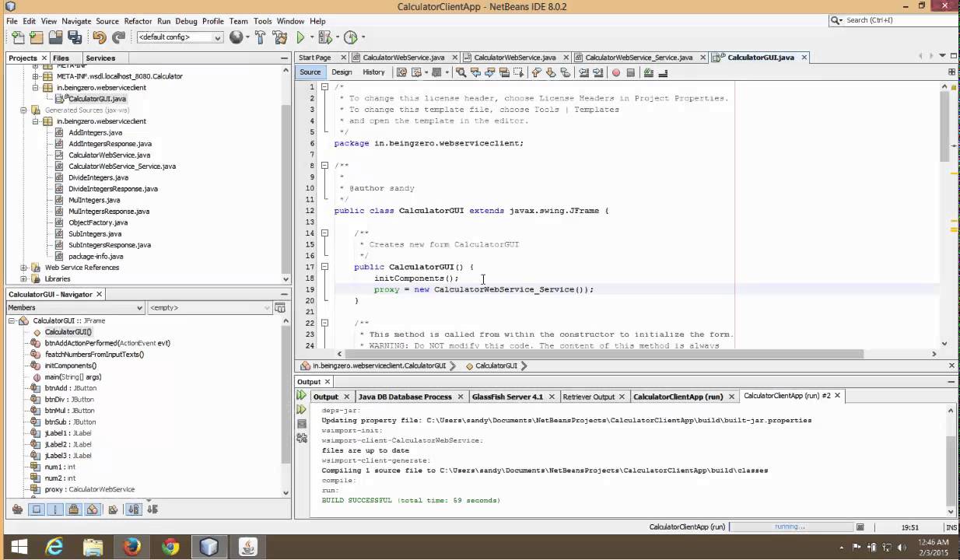Toggle Show Non-Public Members in Navigator
960x560 pixels.
tap(74, 509)
